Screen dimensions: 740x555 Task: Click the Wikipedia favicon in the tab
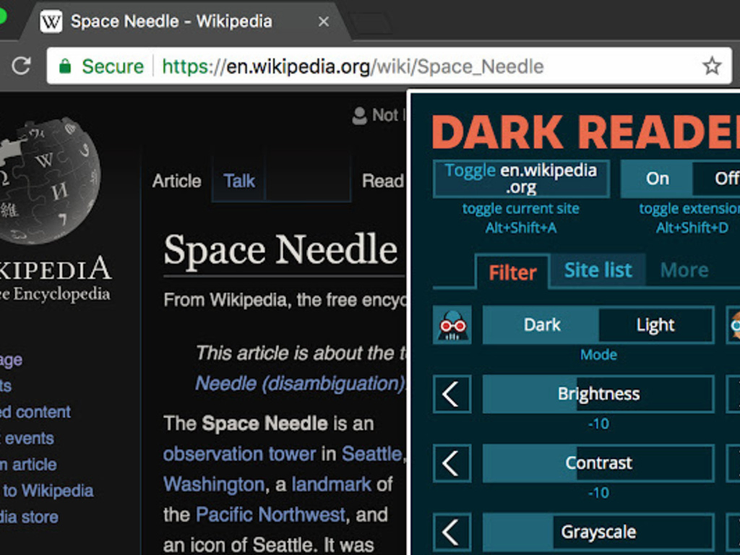pos(51,21)
